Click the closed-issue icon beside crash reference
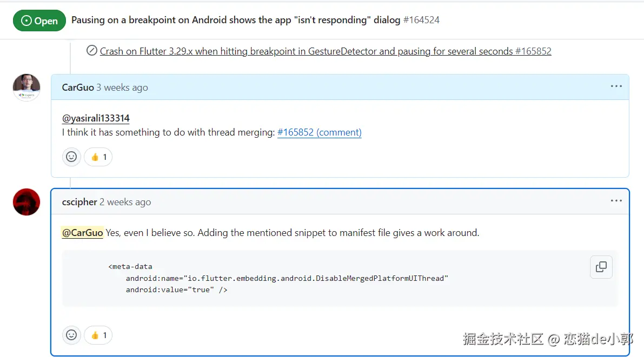The image size is (644, 357). pos(91,51)
